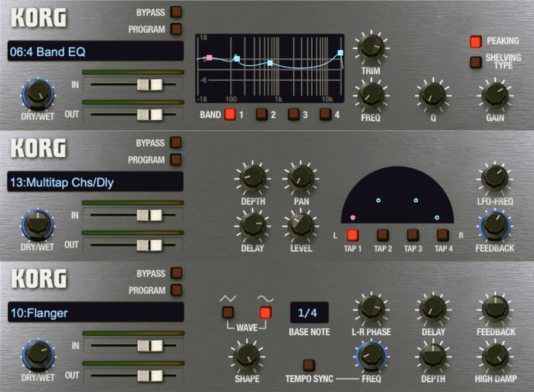Screen dimensions: 534x392
Task: Click the Dry/Wet knob on the Flanger unit
Action: point(38,355)
